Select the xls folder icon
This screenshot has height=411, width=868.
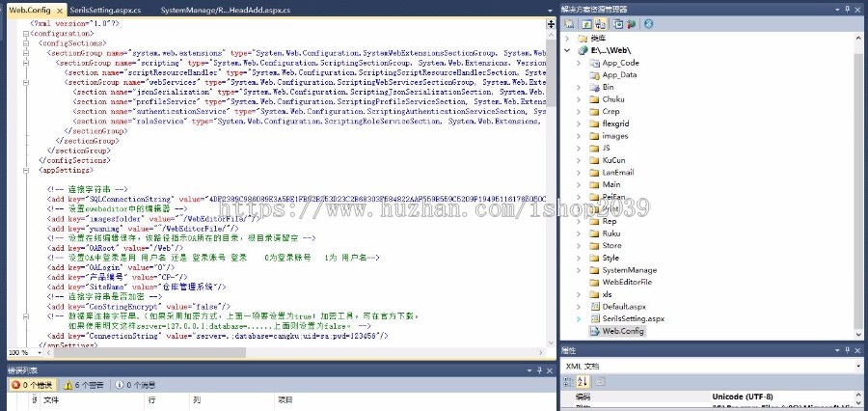tap(594, 294)
